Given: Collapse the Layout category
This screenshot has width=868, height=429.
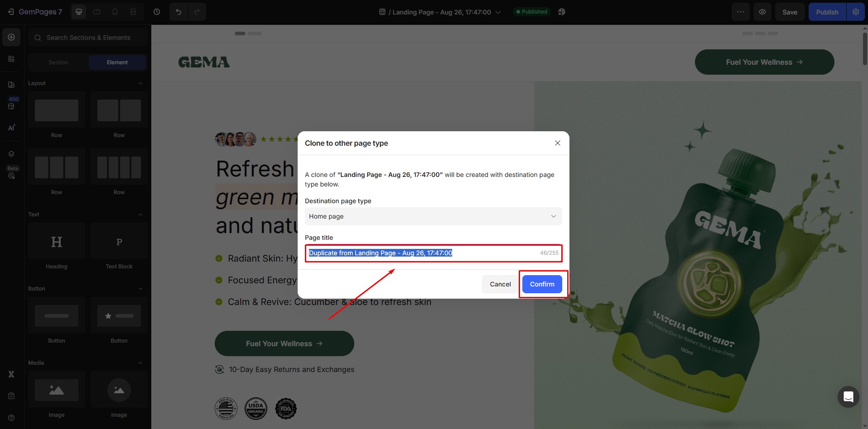Looking at the screenshot, I should [140, 83].
